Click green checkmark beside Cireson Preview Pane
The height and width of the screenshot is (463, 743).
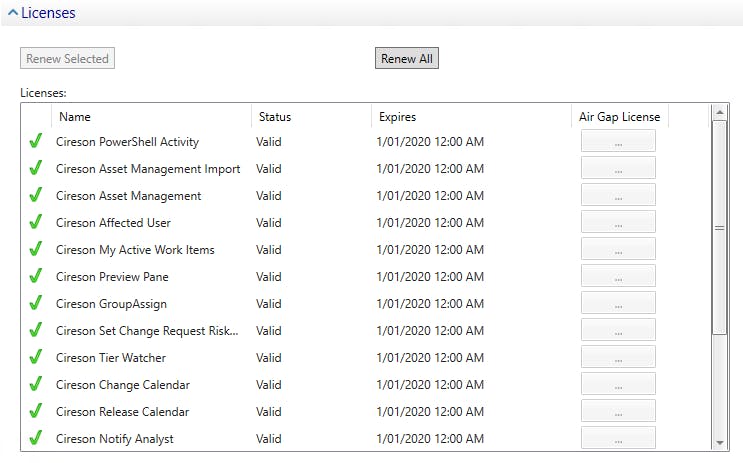click(x=36, y=277)
